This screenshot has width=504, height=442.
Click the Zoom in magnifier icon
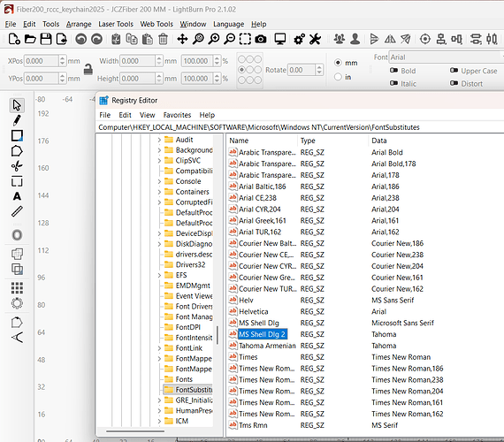214,39
